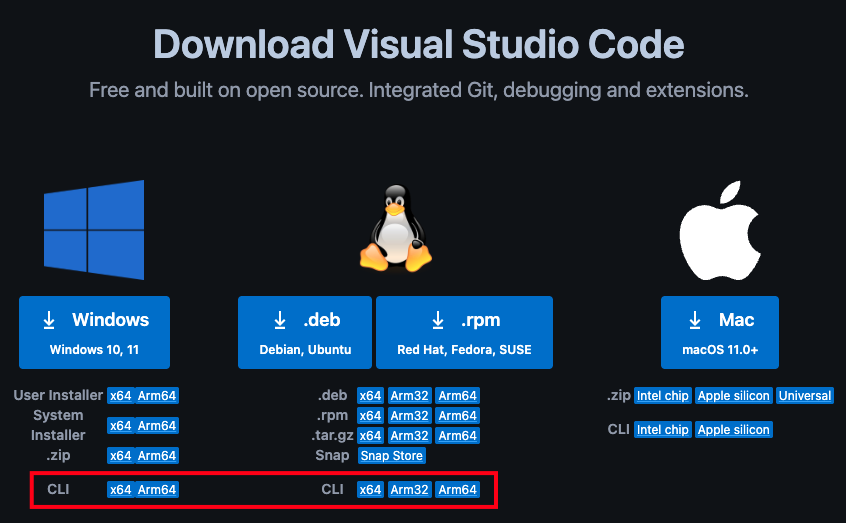Image resolution: width=846 pixels, height=523 pixels.
Task: Download Linux .tar.gz x64 archive
Action: point(370,436)
